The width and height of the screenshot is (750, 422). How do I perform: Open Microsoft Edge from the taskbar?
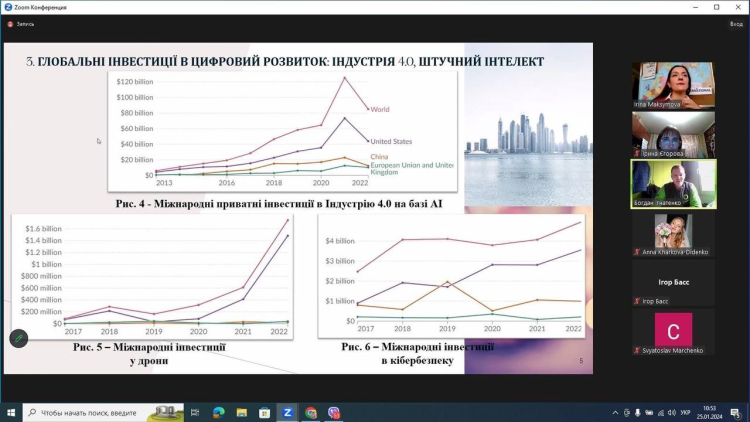pos(219,411)
